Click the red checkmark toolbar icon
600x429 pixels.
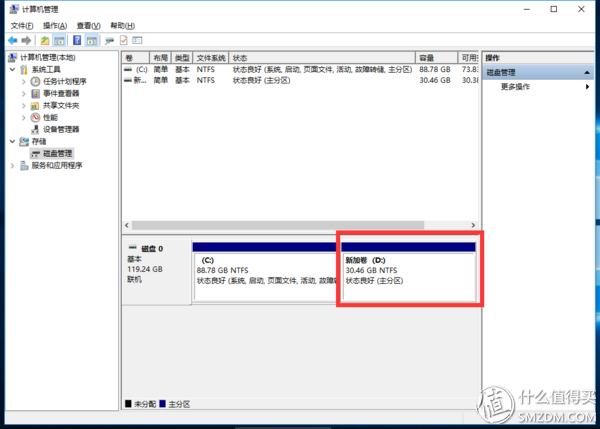coord(124,40)
